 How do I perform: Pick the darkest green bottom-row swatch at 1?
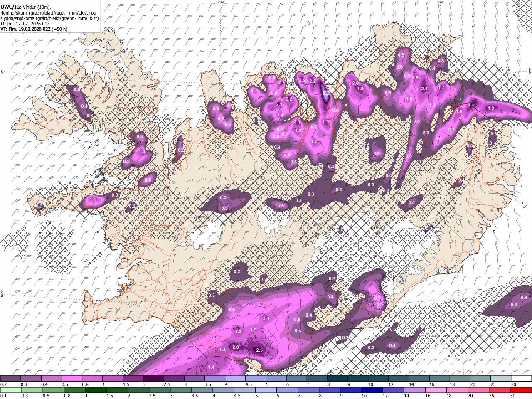point(96,390)
